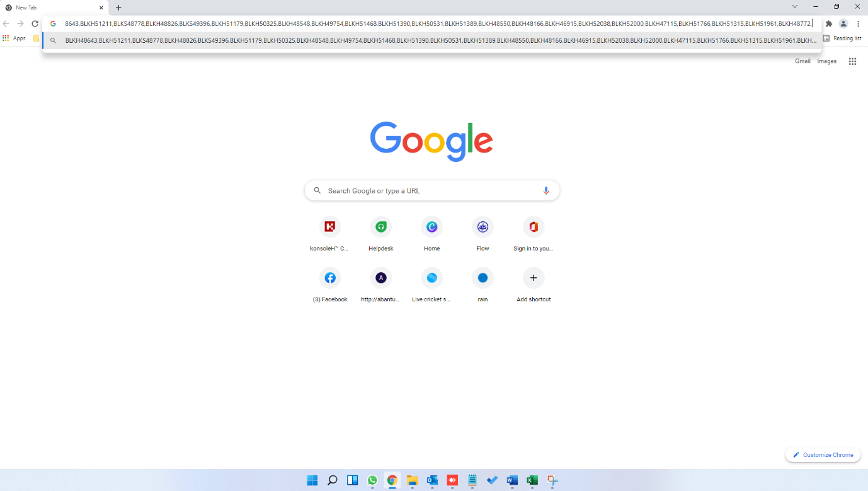Open the tab search dropdown arrow
Screen dimensions: 868x491
tap(794, 6)
